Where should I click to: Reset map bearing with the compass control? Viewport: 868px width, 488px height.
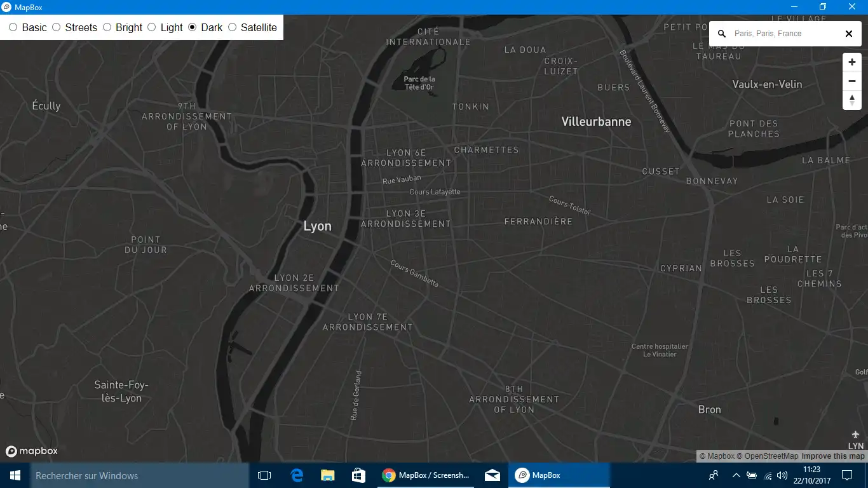852,100
